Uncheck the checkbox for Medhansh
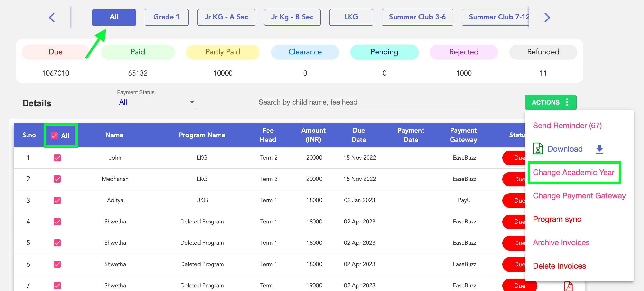644x291 pixels. pyautogui.click(x=57, y=179)
